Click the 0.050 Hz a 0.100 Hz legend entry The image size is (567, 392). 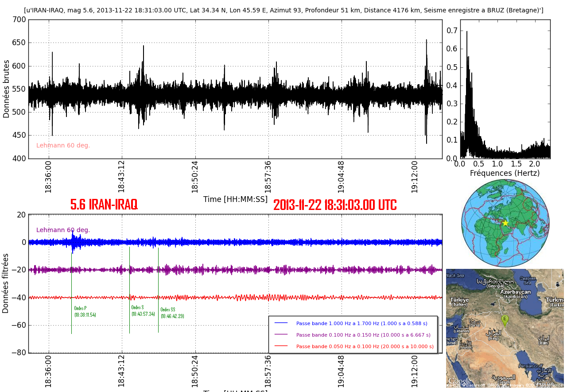tap(365, 346)
